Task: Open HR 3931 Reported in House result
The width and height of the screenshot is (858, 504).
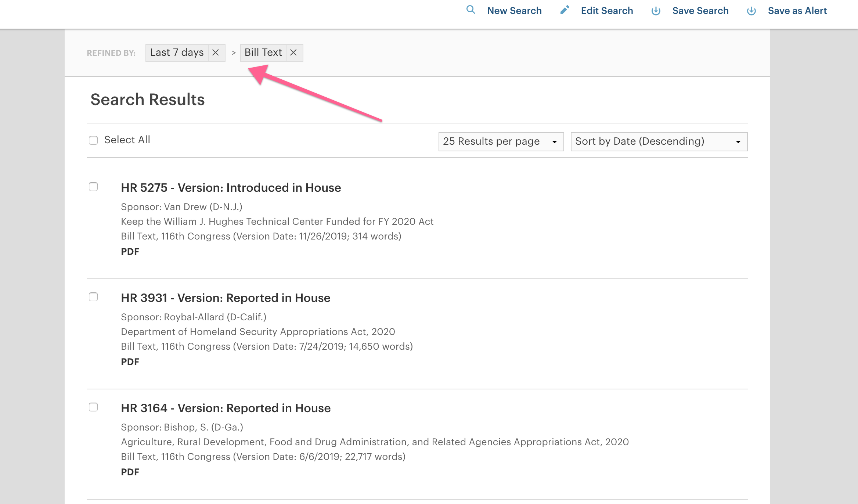Action: pos(226,298)
